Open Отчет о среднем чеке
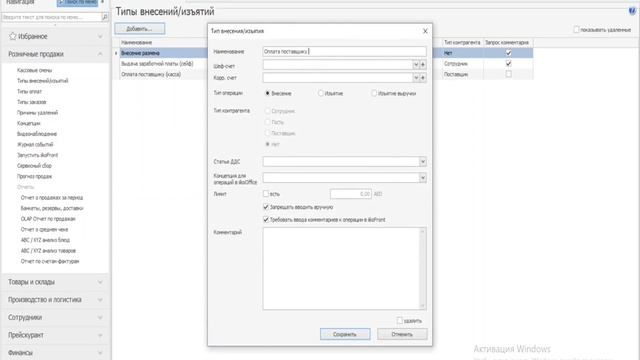 (x=44, y=229)
